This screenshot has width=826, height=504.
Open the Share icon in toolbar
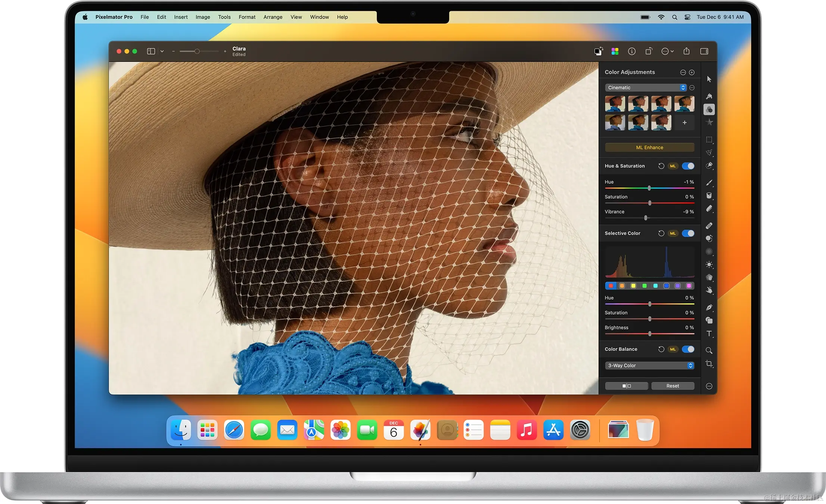tap(686, 51)
